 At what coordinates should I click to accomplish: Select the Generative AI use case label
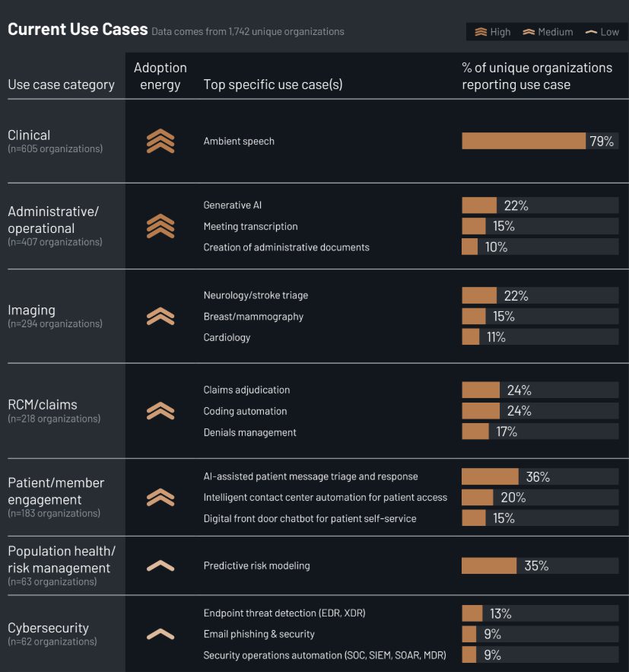pyautogui.click(x=233, y=205)
